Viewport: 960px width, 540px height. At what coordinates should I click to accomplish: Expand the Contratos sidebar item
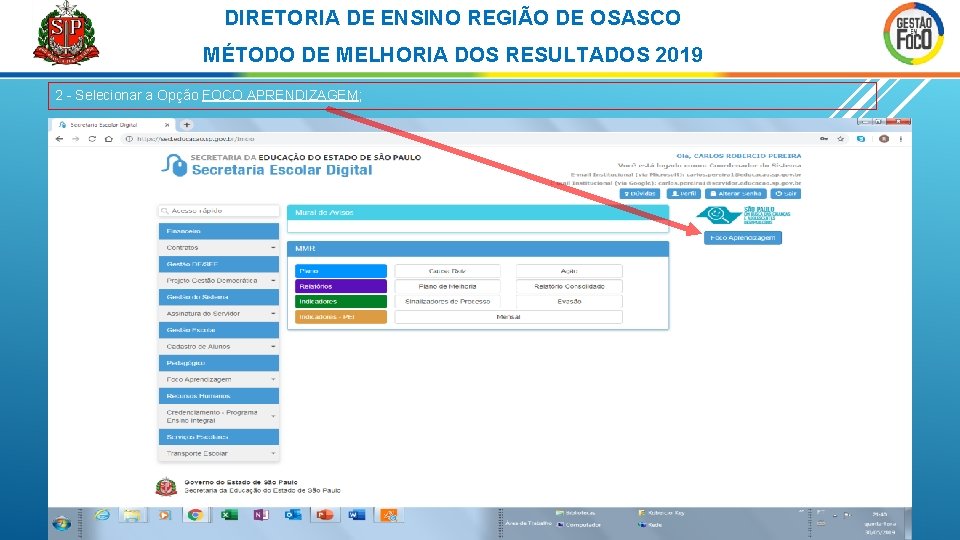(x=219, y=247)
